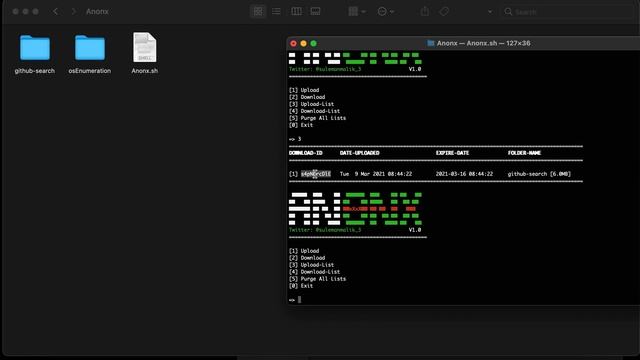The width and height of the screenshot is (640, 360).
Task: Click the Edit Tags toolbar icon
Action: tap(444, 11)
